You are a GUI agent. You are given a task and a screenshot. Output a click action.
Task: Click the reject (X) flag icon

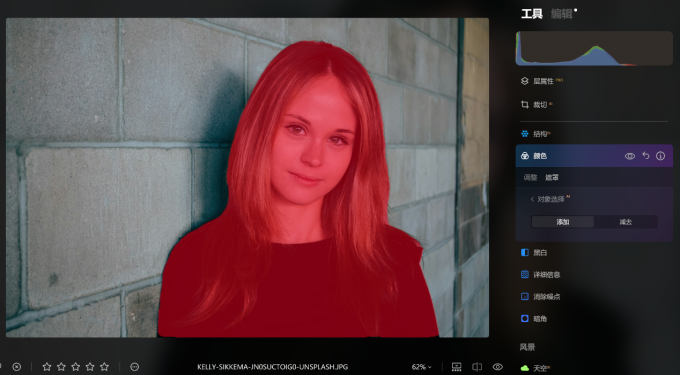pos(16,367)
